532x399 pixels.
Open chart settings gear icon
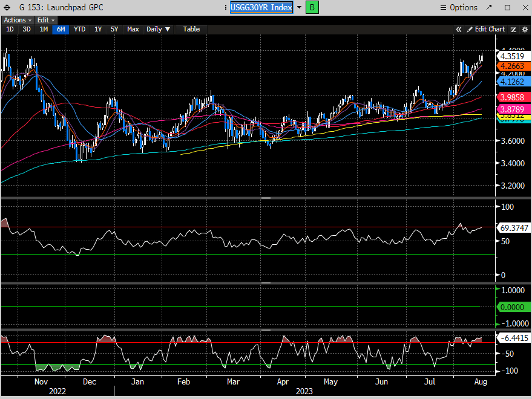pos(524,29)
